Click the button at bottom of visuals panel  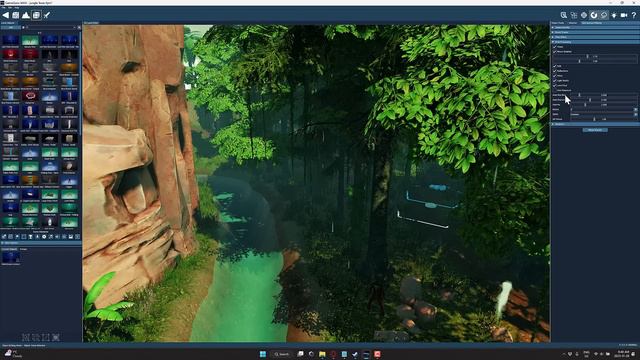coord(595,130)
